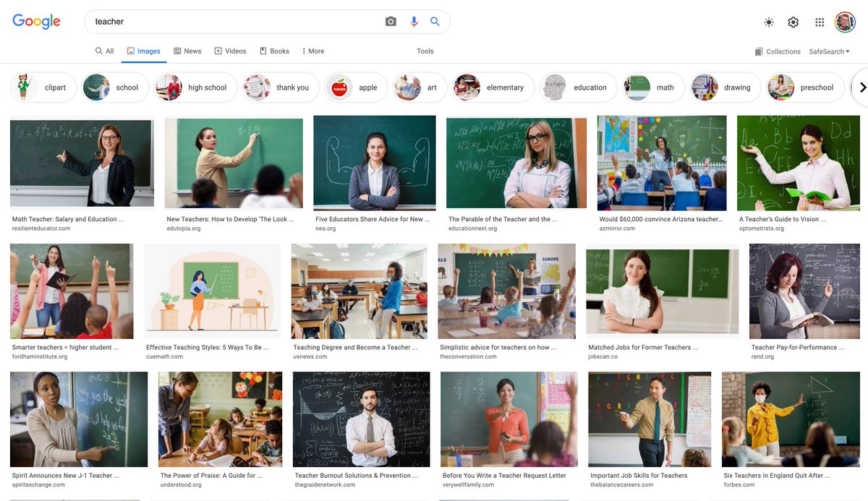Click 'Teaching Degree and Become a Teacher' caption
This screenshot has width=868, height=501.
click(355, 347)
